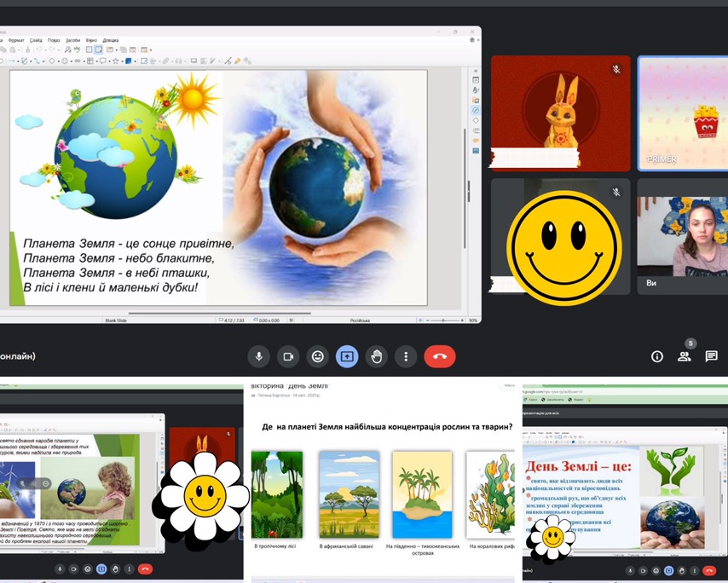The width and height of the screenshot is (728, 583).
Task: Expand the blue 3D Objects dropdown arrow
Action: pyautogui.click(x=135, y=61)
